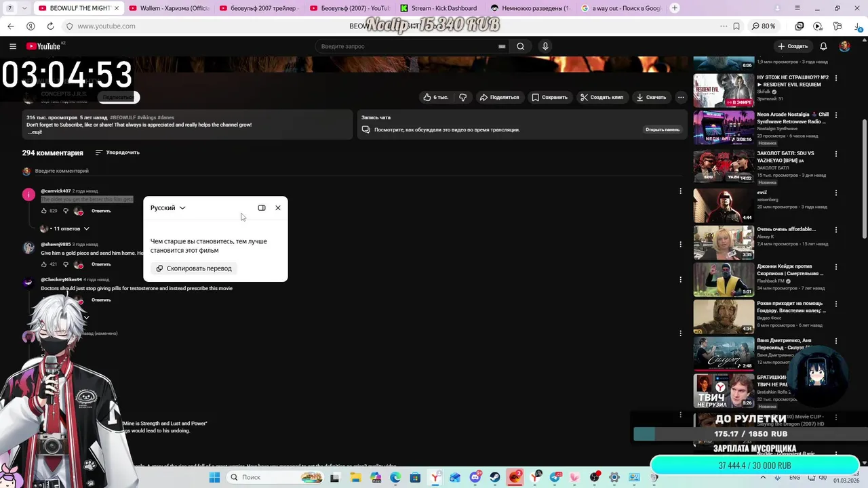Click the #BEOWULF hashtag in description

[x=122, y=117]
